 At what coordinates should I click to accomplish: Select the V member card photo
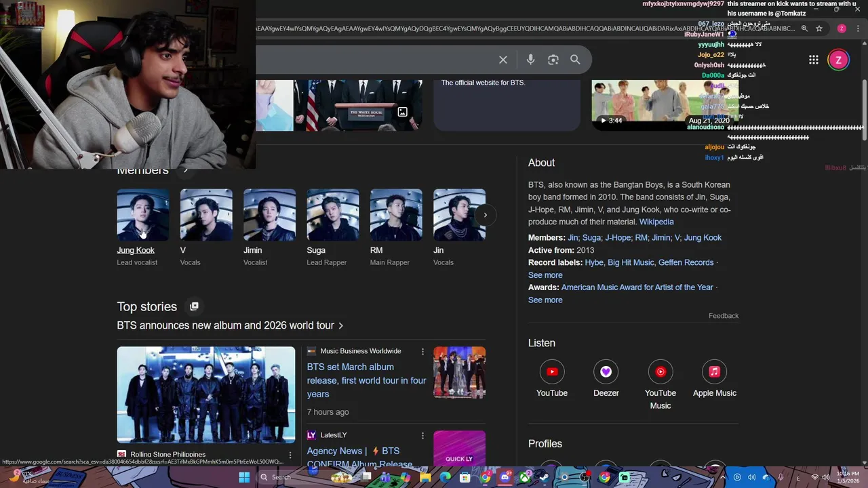[206, 215]
